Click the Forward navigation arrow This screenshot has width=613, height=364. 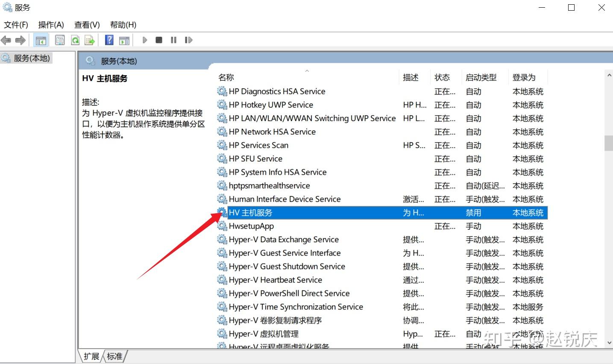coord(20,40)
